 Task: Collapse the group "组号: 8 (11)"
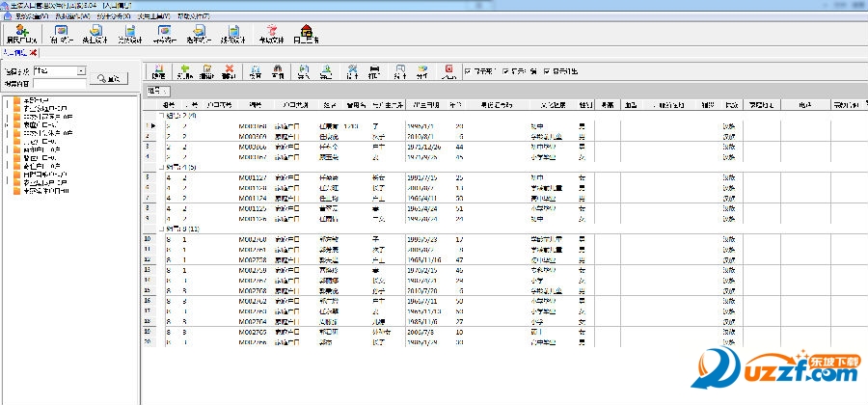point(161,229)
